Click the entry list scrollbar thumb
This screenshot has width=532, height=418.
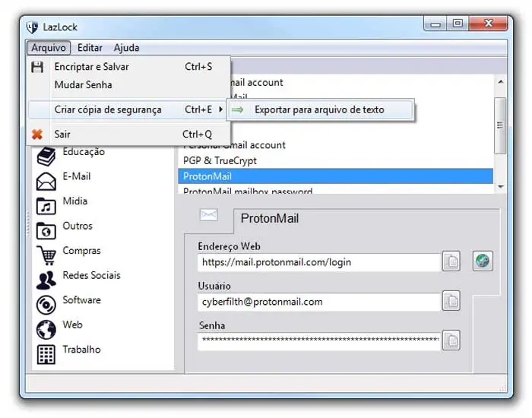(500, 125)
